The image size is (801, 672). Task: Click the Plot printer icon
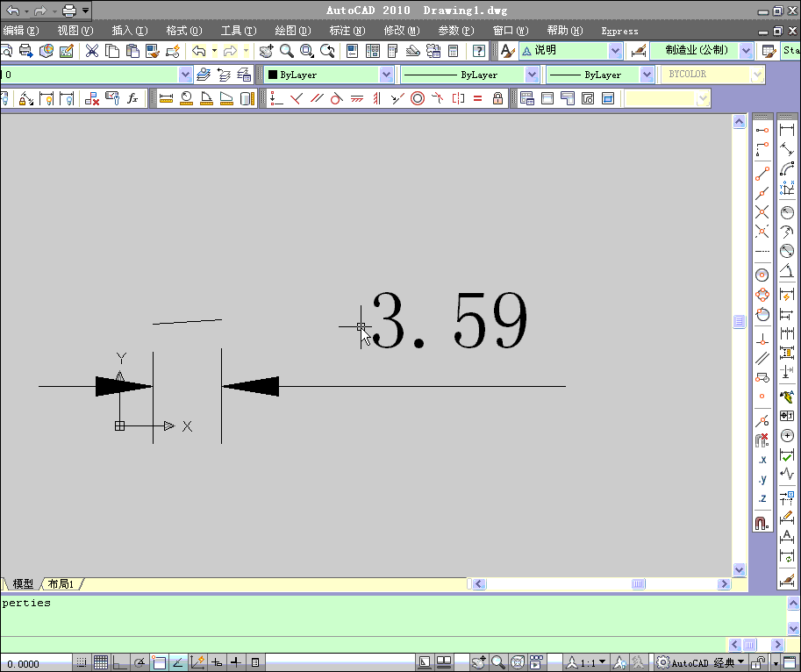(25, 51)
